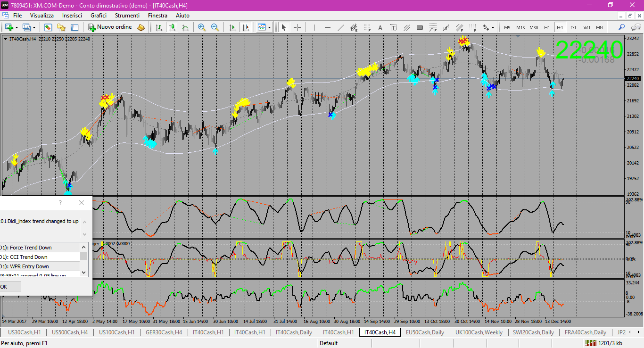This screenshot has height=348, width=644.
Task: Select the cursor arrow tool
Action: coord(284,27)
